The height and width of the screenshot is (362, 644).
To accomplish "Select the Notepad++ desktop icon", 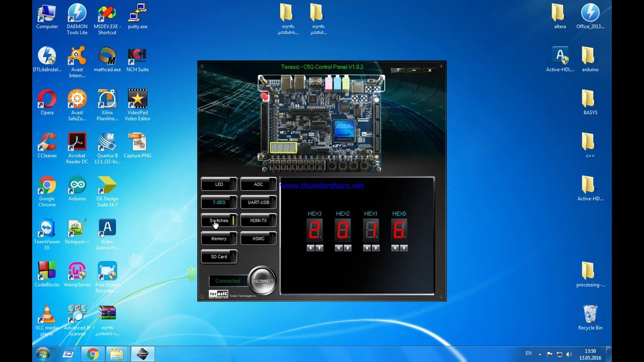I will (77, 232).
